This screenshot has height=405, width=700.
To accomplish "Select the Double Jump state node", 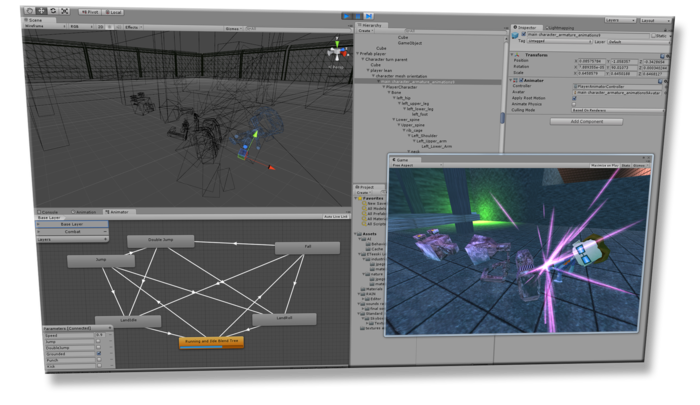I will [x=161, y=241].
